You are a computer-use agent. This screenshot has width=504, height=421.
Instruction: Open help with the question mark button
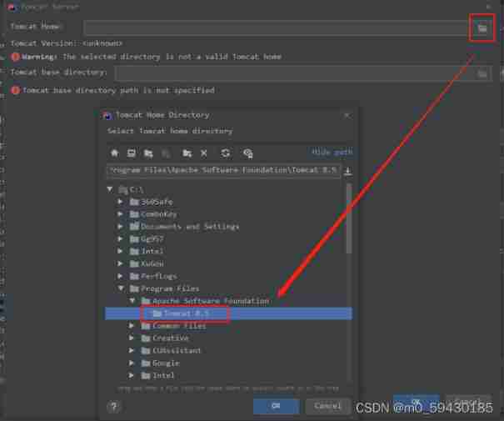tap(114, 407)
